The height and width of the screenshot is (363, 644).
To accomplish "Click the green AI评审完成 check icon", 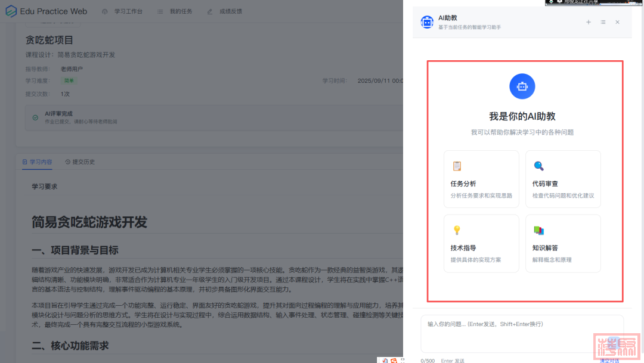I will click(x=35, y=117).
